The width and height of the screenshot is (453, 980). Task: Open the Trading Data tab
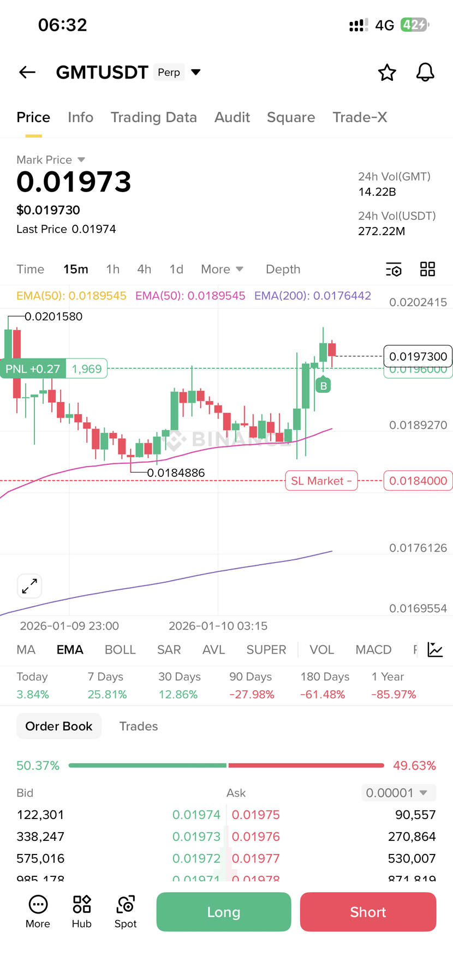pos(153,117)
